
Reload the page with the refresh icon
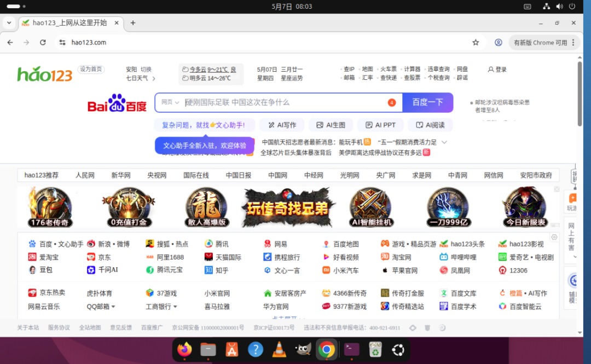[43, 42]
